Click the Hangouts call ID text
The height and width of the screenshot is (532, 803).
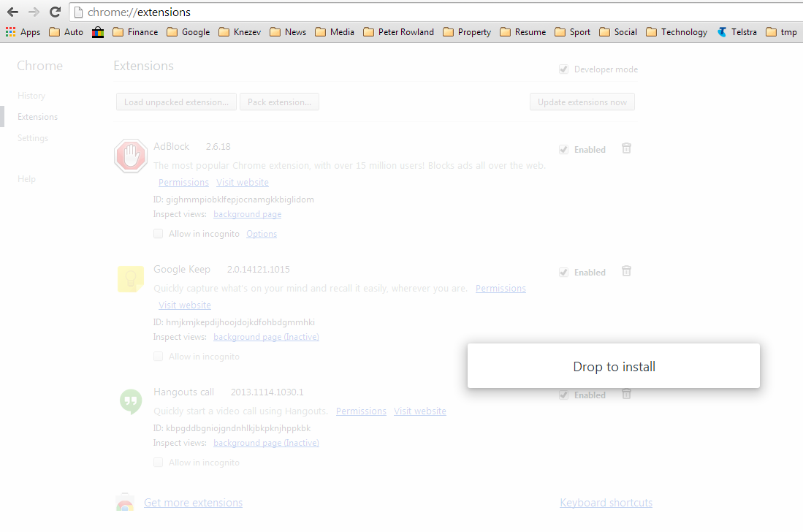[x=232, y=428]
